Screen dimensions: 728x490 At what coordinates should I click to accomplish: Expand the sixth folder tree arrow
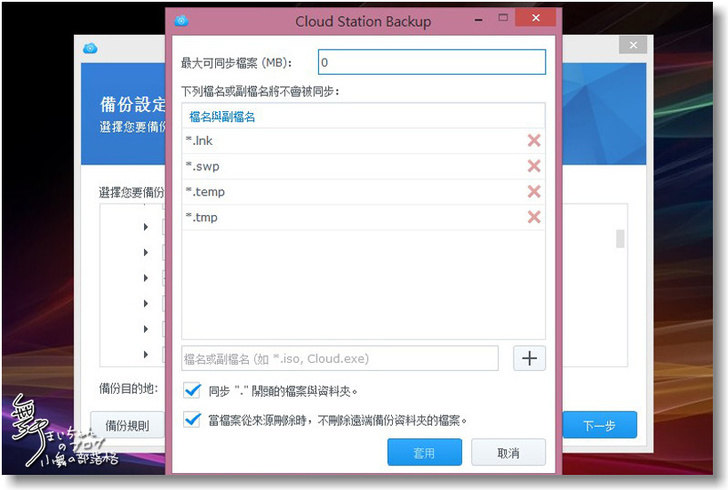click(146, 354)
